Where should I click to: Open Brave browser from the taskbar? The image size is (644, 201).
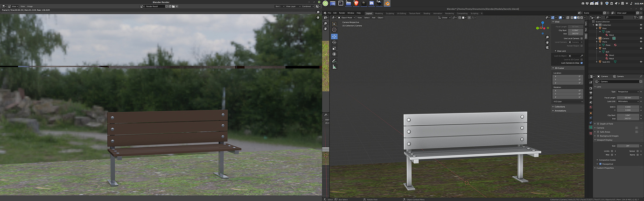[x=356, y=3]
